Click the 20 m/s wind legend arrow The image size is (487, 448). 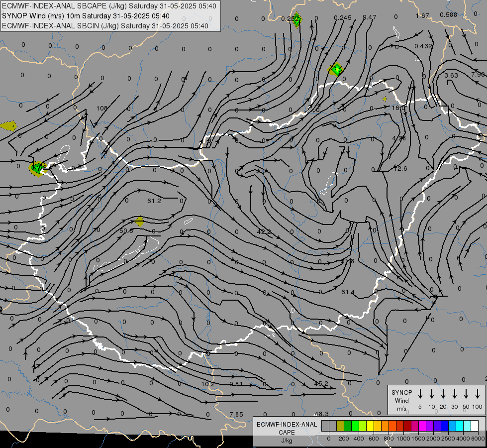coord(443,394)
